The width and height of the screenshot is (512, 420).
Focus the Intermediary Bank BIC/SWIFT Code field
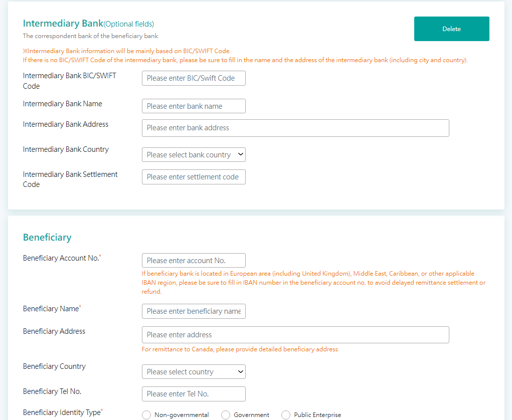(x=194, y=78)
